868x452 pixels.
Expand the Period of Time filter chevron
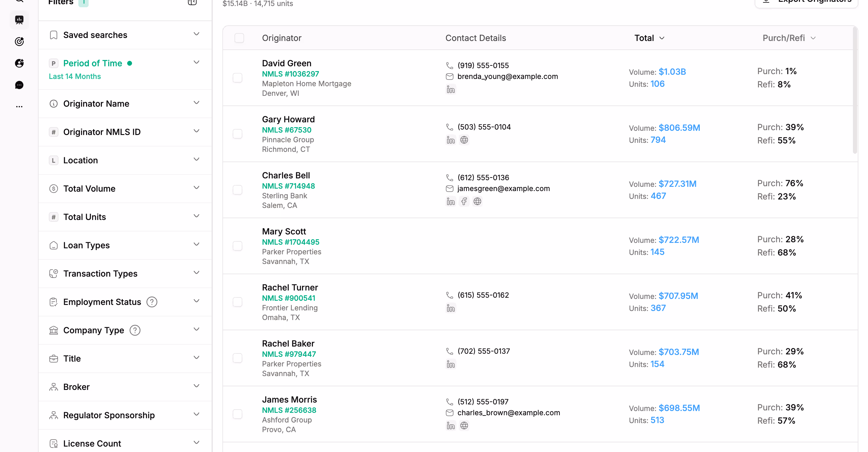(197, 62)
